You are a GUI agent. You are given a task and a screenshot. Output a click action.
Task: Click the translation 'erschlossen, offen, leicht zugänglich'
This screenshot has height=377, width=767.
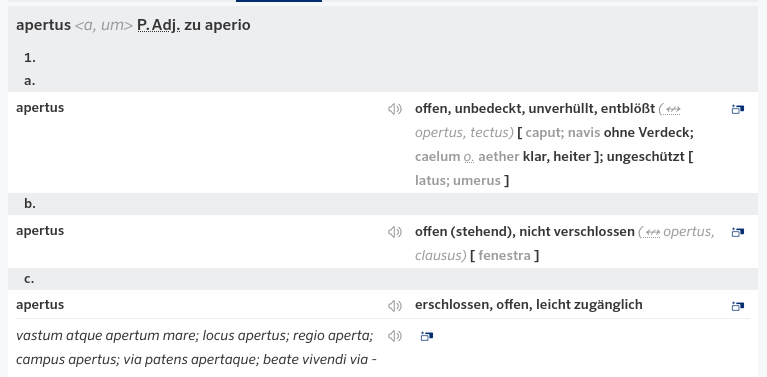point(528,305)
